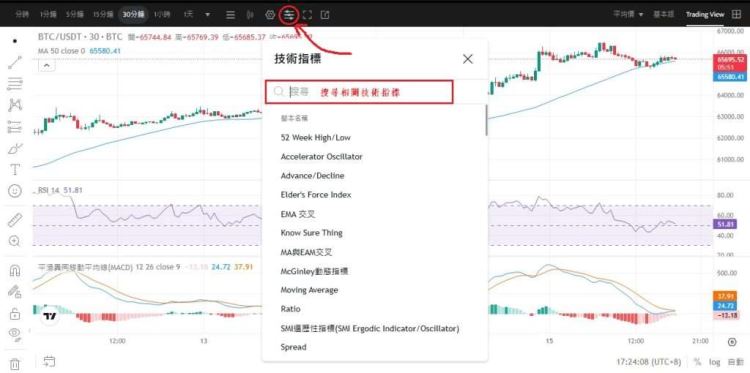Select the 1分鐘 timeframe

(x=48, y=14)
